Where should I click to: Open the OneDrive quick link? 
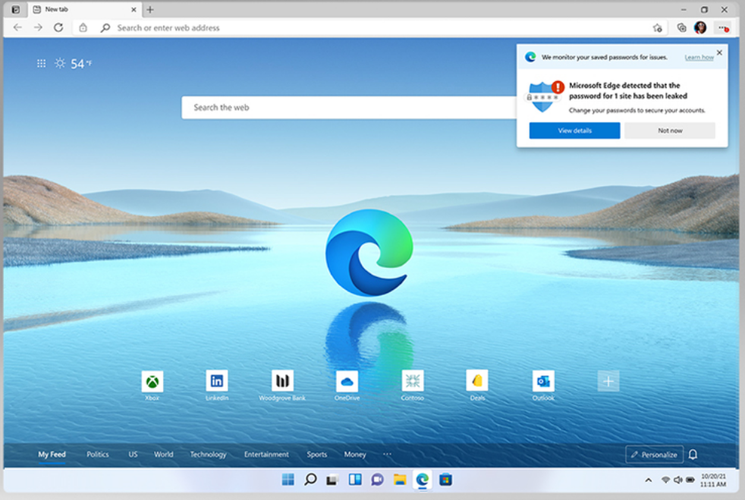click(347, 385)
